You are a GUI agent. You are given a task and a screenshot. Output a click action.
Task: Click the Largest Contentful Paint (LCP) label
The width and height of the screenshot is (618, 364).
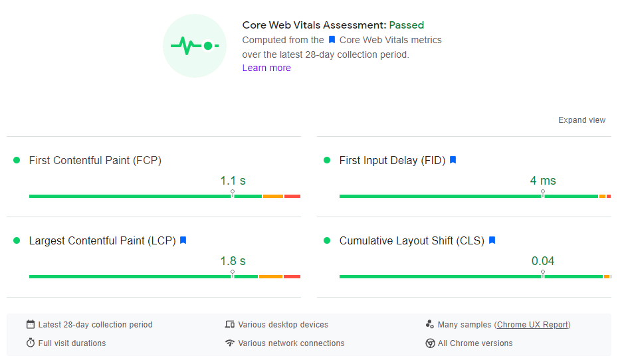(102, 240)
